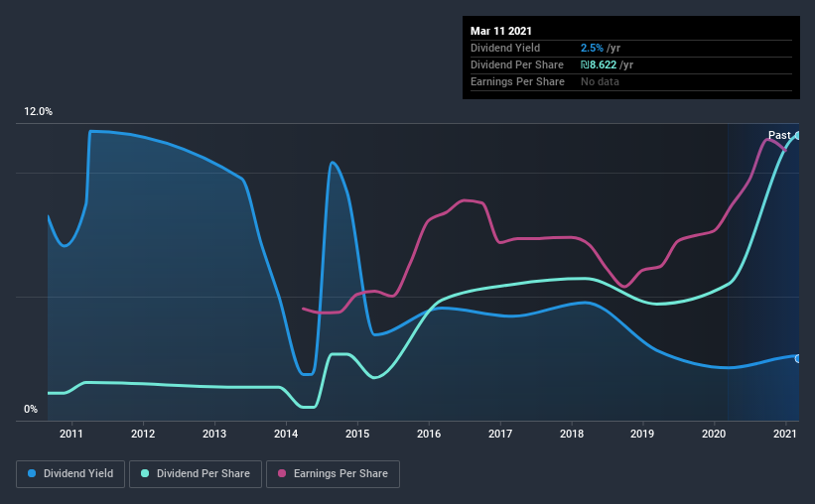Click the Dividend Per Share row label in tooltip
This screenshot has height=504, width=815.
516,64
